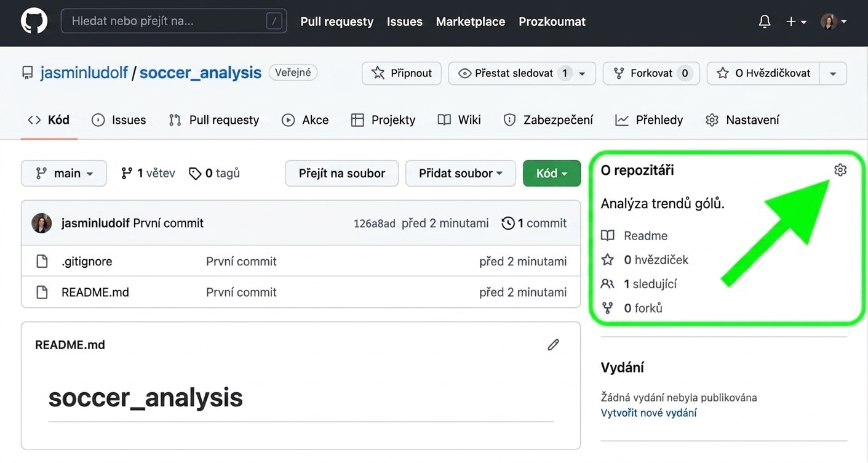
Task: Edit README with the pencil icon
Action: pos(554,345)
